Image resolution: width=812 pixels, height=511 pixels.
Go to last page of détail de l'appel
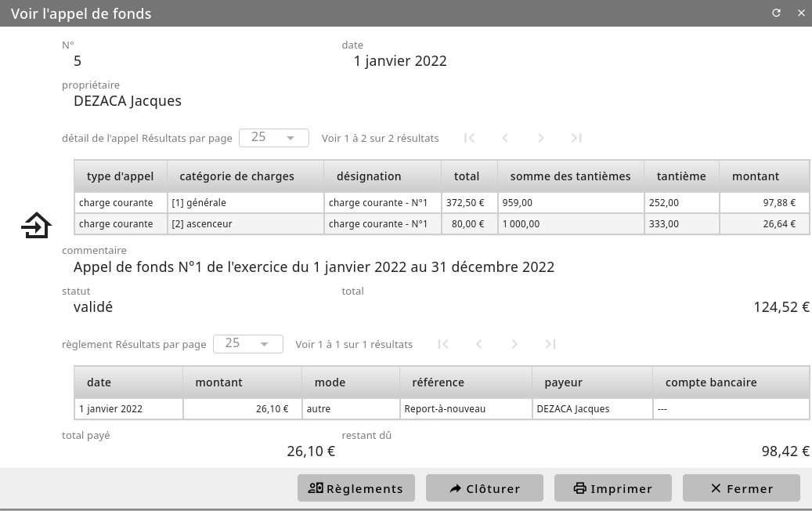(576, 138)
